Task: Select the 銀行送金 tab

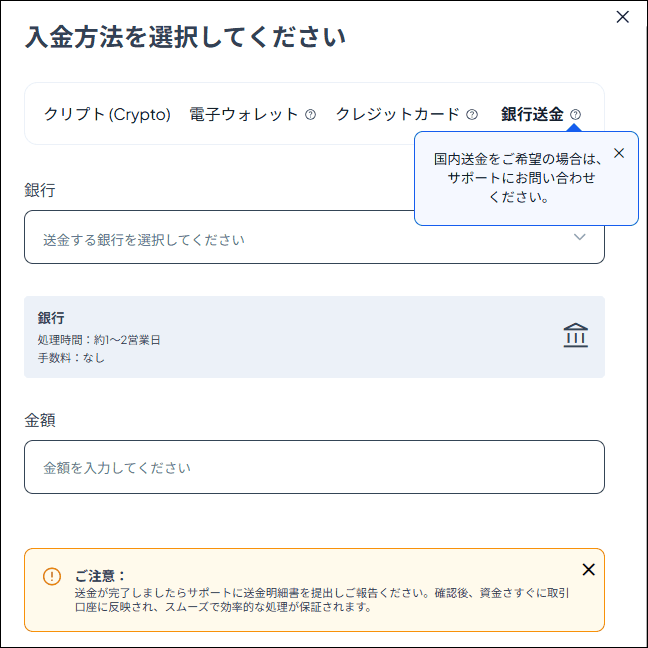Action: click(532, 114)
